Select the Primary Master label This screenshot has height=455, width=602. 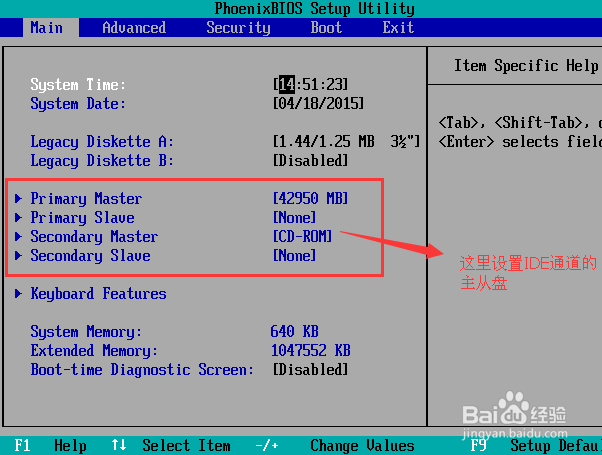tap(86, 199)
